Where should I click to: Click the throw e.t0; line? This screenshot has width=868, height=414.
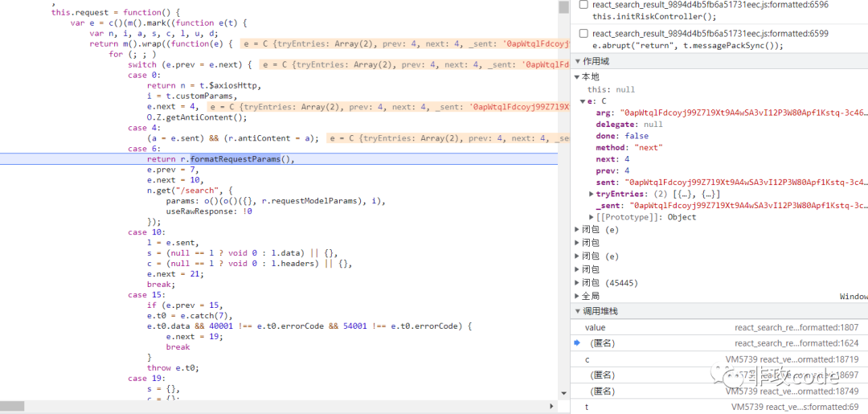[173, 368]
